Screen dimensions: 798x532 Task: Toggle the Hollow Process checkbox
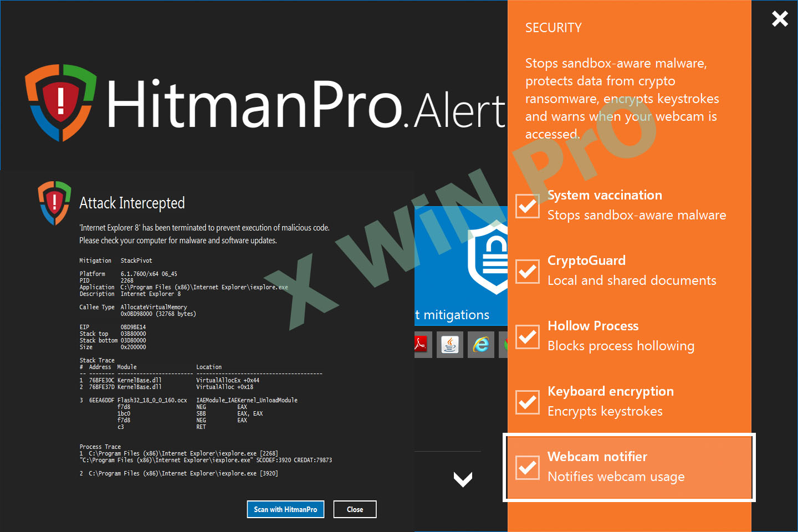[x=527, y=337]
